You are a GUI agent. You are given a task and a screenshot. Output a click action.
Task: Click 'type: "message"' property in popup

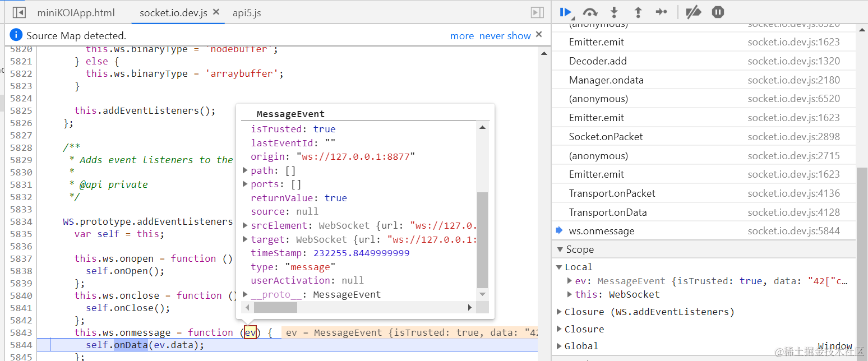[x=293, y=267]
